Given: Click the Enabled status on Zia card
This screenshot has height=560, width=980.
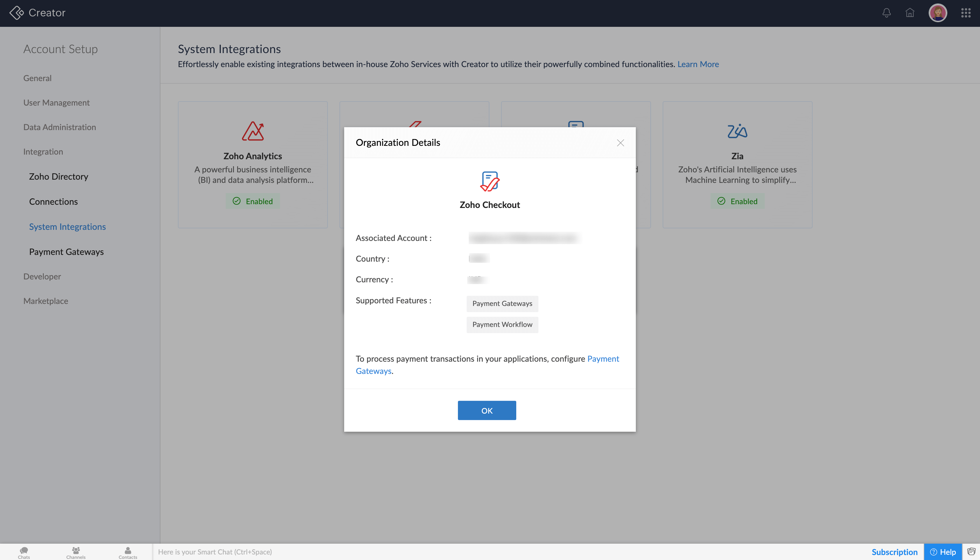Looking at the screenshot, I should click(737, 201).
